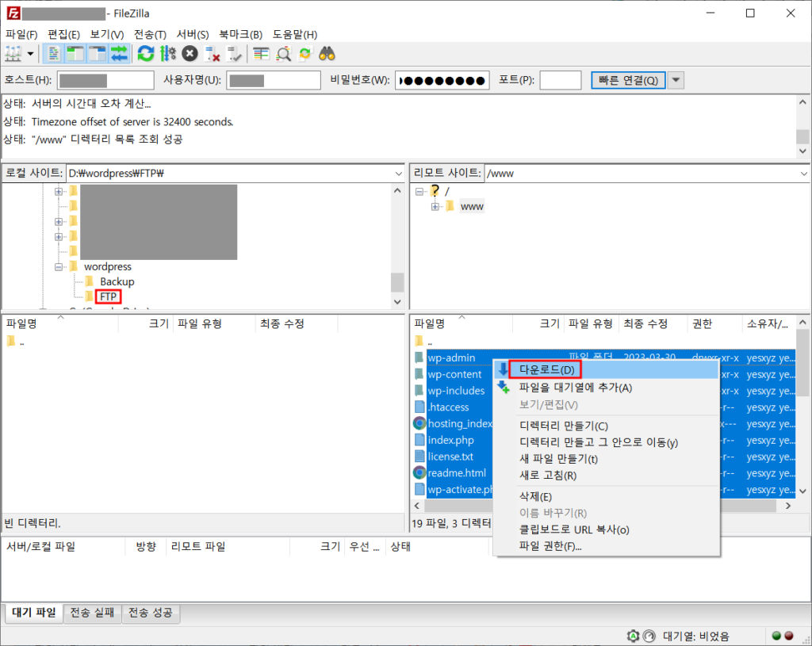The height and width of the screenshot is (646, 812).
Task: Open the 파일(F) menu
Action: (x=21, y=34)
